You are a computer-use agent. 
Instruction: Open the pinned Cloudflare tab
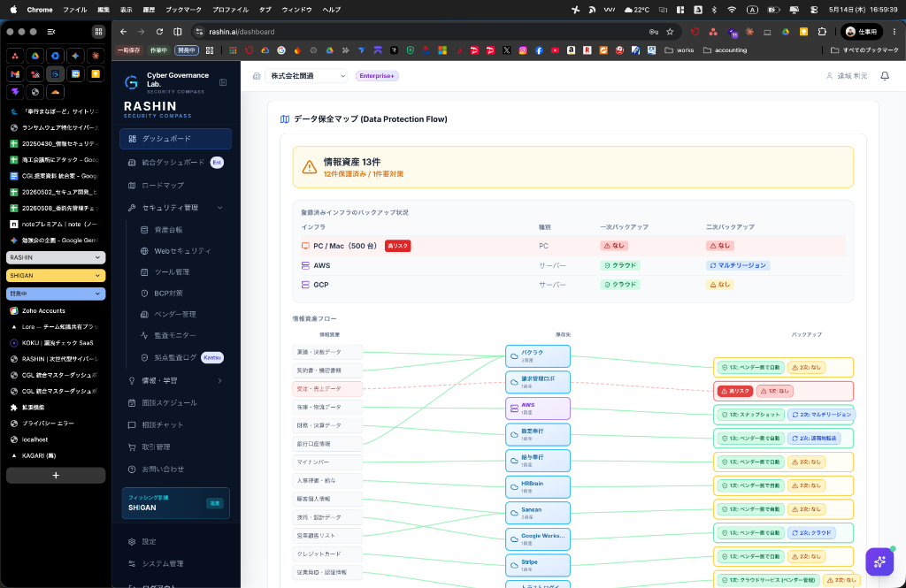pos(56,92)
